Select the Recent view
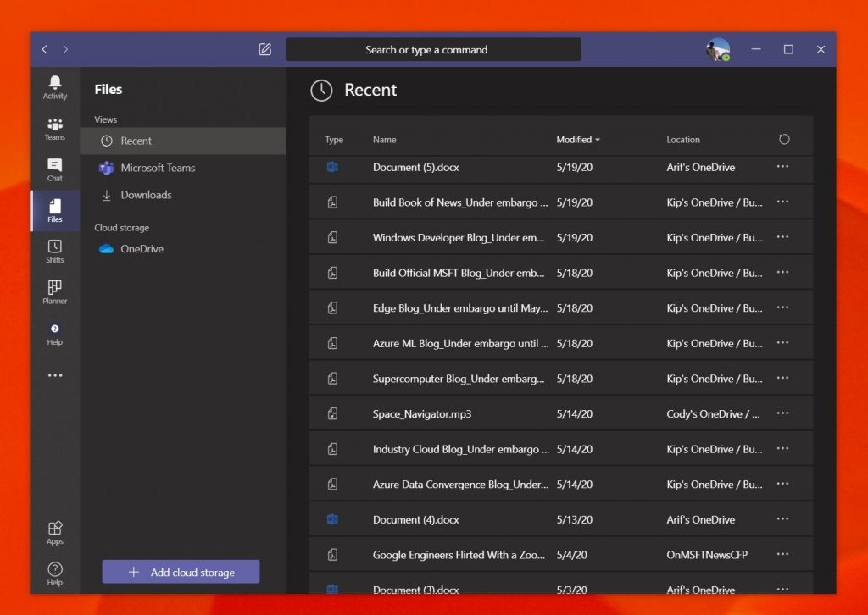 [x=183, y=141]
